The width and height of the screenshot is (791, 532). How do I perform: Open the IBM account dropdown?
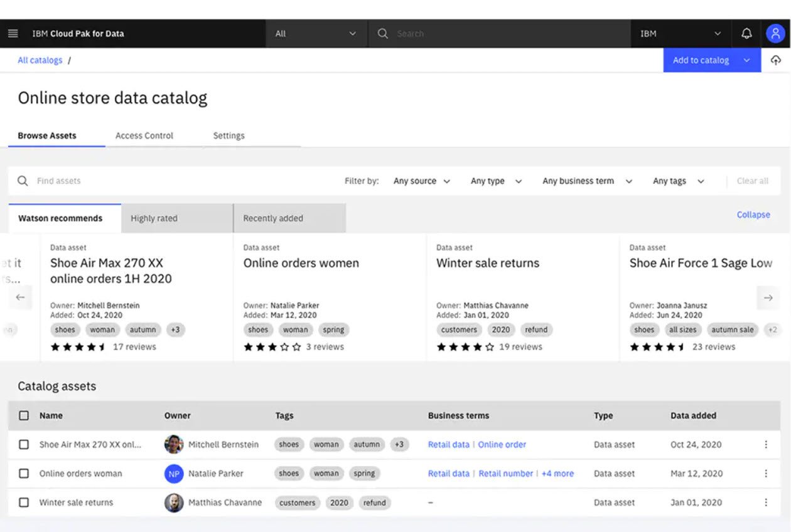[x=681, y=34]
